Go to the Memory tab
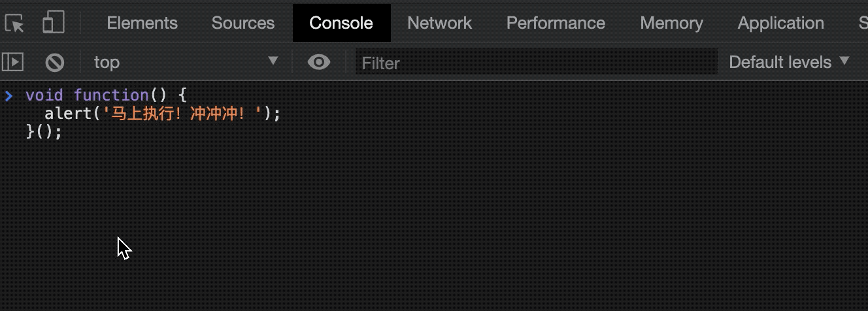 (671, 23)
